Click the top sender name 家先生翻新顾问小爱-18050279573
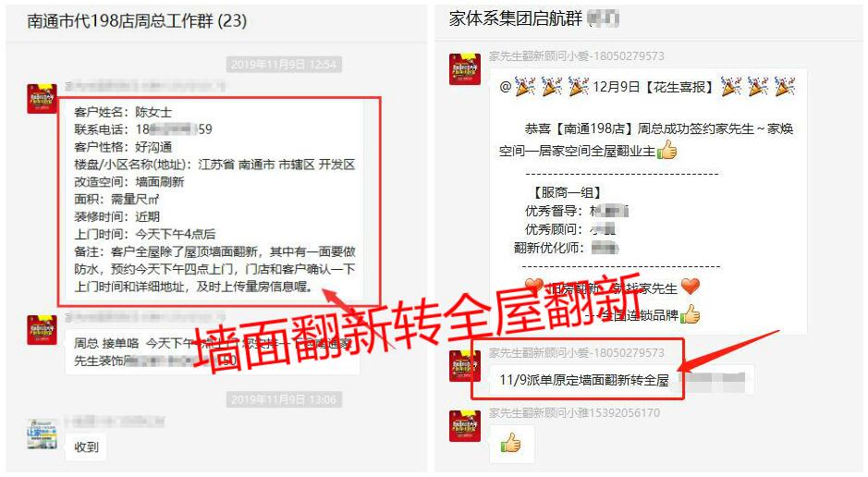Image resolution: width=868 pixels, height=477 pixels. [x=576, y=55]
